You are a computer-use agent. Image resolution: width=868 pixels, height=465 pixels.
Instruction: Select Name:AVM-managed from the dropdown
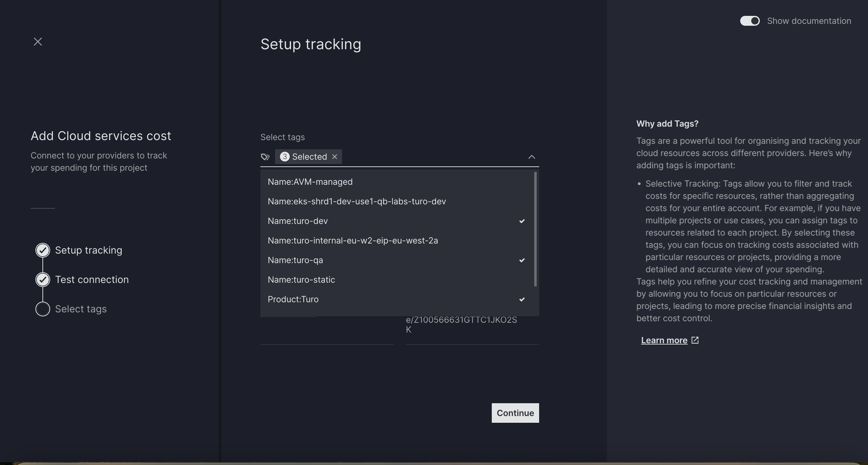[310, 182]
